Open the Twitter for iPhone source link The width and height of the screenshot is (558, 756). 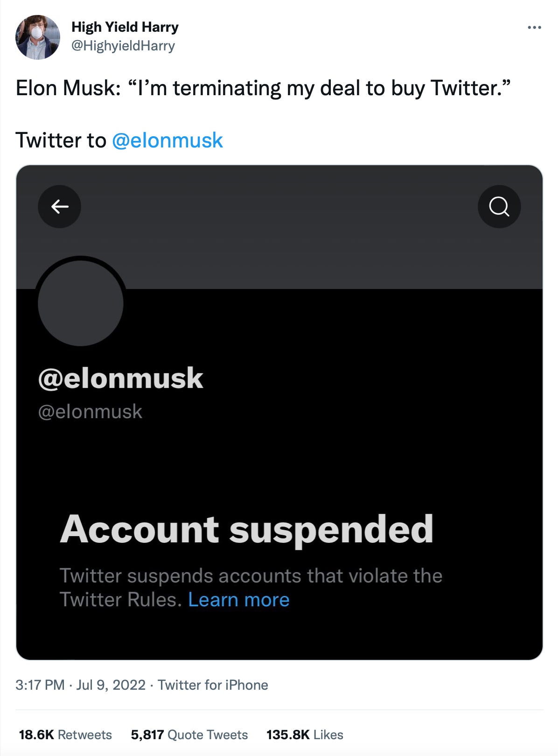213,685
